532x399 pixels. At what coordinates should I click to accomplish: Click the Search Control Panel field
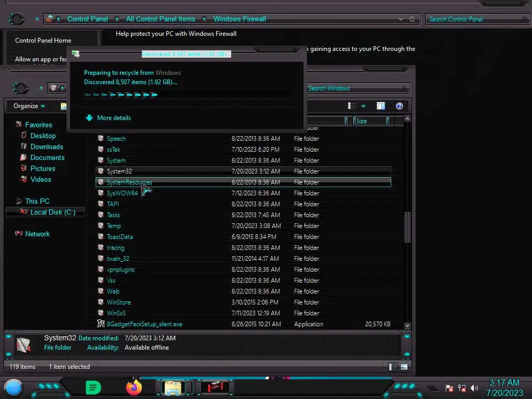(477, 19)
